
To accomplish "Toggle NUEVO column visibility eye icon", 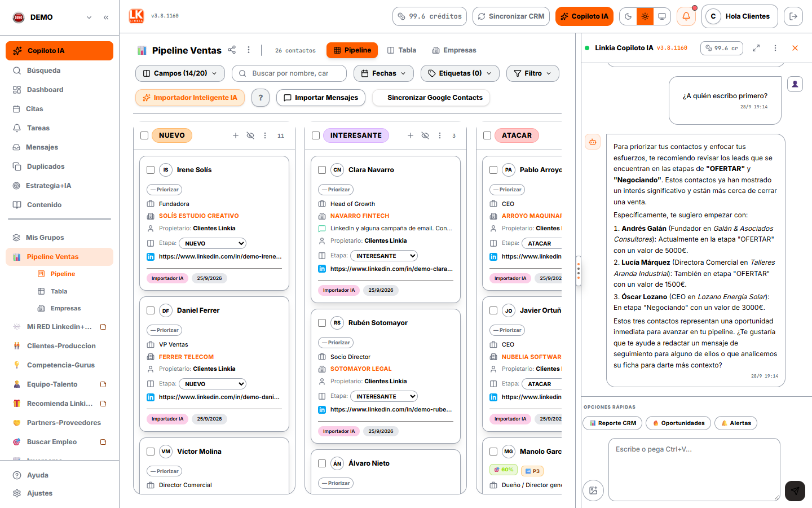I will tap(250, 135).
